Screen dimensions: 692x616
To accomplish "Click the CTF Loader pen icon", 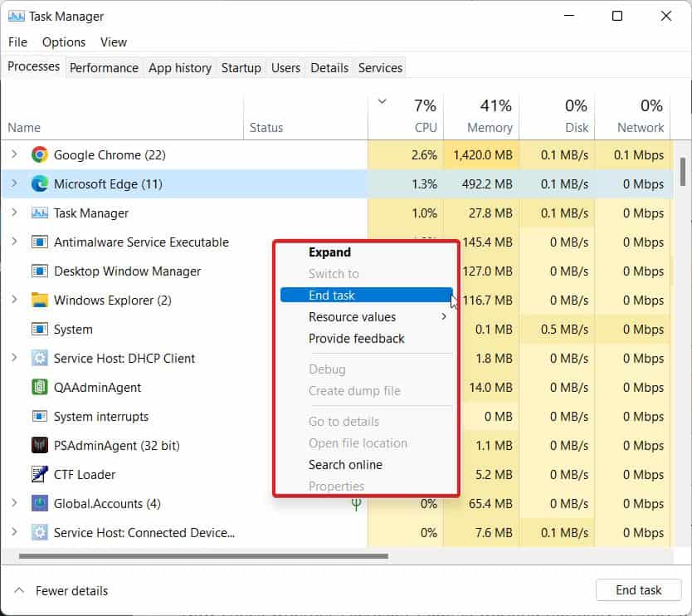I will point(39,474).
